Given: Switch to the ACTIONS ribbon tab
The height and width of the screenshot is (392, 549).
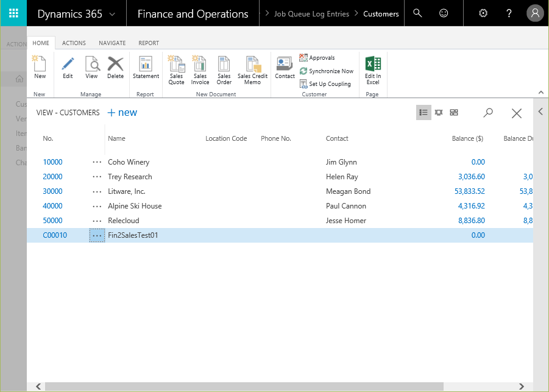Looking at the screenshot, I should click(74, 43).
